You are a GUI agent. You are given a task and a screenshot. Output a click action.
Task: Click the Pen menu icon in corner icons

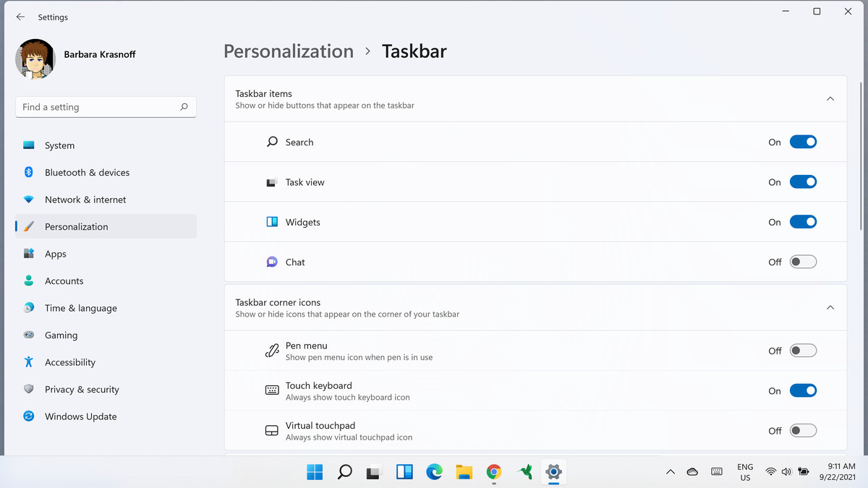click(x=272, y=351)
